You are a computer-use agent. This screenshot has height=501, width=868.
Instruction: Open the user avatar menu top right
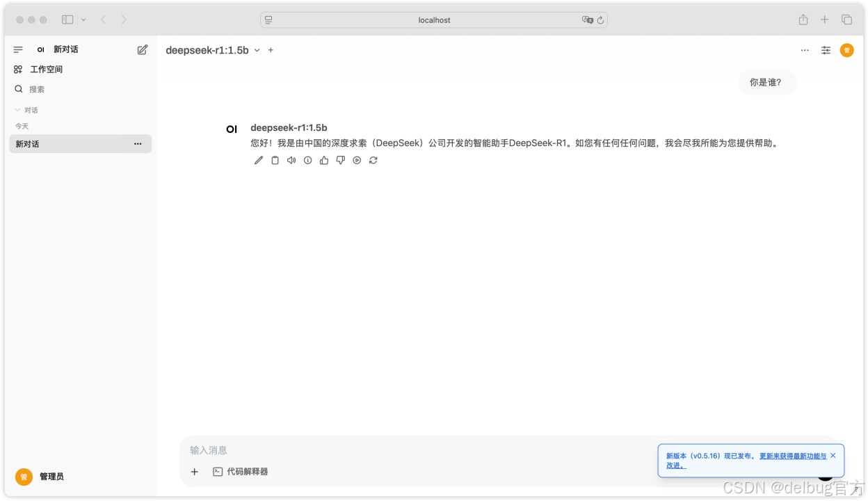pyautogui.click(x=846, y=50)
